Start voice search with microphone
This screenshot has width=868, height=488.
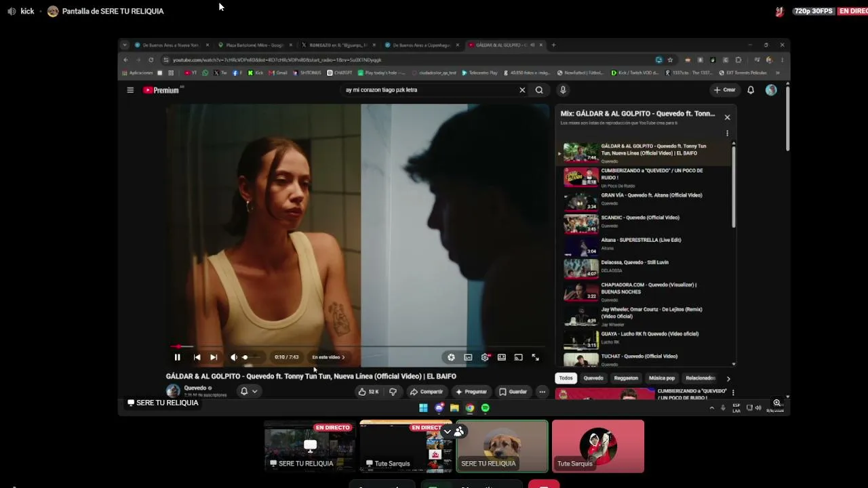tap(563, 90)
